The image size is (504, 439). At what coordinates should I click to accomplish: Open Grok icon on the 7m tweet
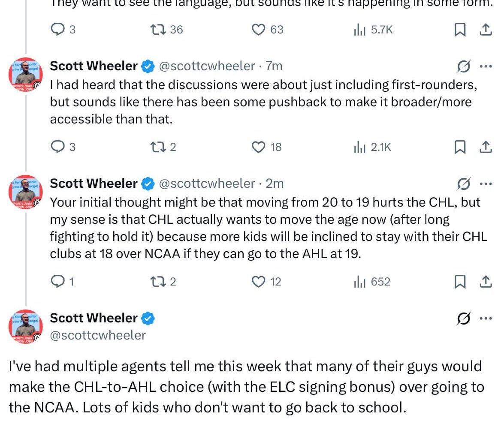[x=464, y=66]
